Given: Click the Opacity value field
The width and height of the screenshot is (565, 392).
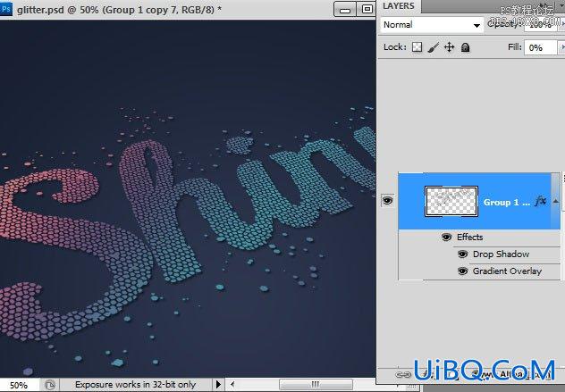Looking at the screenshot, I should click(540, 25).
